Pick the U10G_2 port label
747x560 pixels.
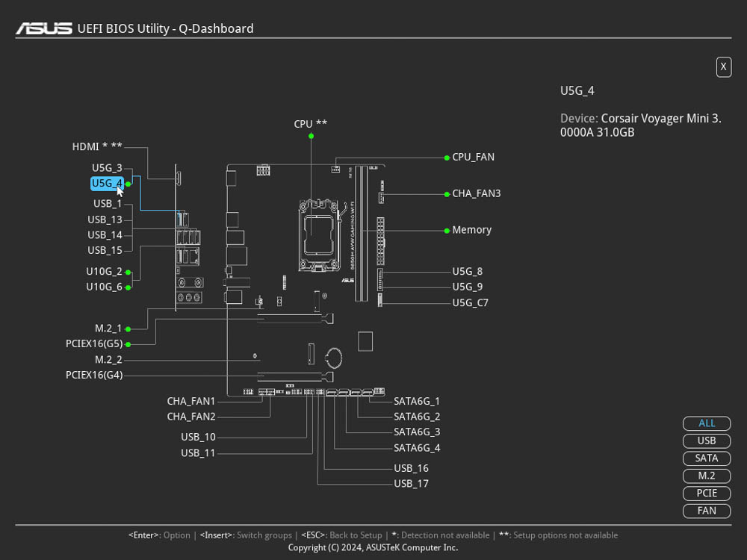pyautogui.click(x=104, y=272)
